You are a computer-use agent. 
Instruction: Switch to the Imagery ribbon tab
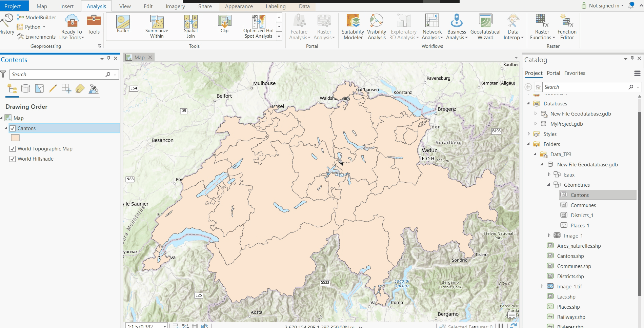[175, 6]
